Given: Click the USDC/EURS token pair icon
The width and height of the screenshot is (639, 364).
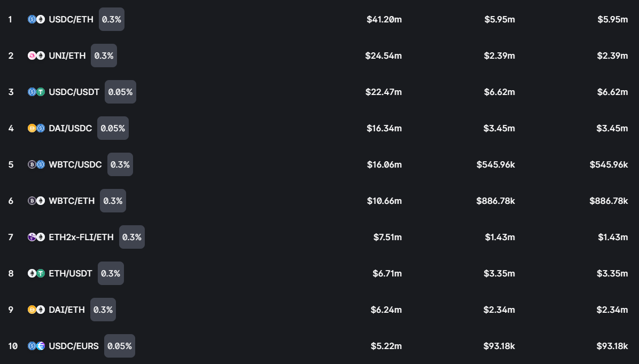Looking at the screenshot, I should [x=36, y=346].
